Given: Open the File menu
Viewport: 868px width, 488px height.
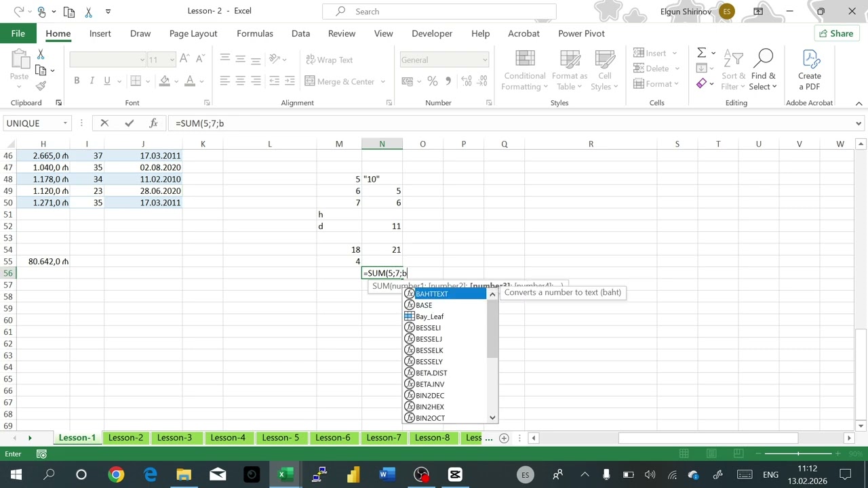Looking at the screenshot, I should 18,33.
